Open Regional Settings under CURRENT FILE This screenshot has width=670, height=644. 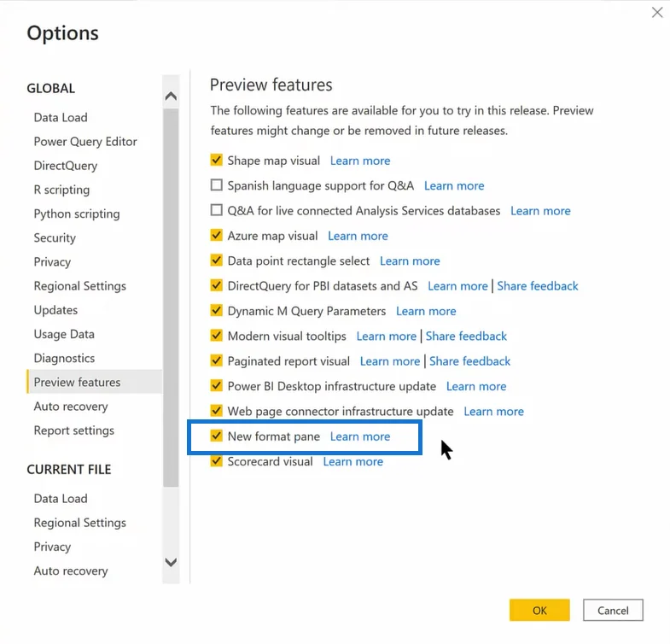80,523
